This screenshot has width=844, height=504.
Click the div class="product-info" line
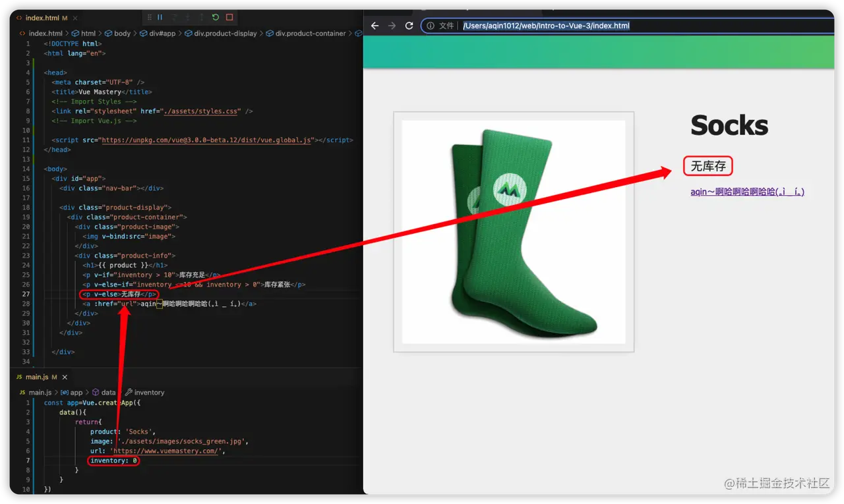click(125, 256)
